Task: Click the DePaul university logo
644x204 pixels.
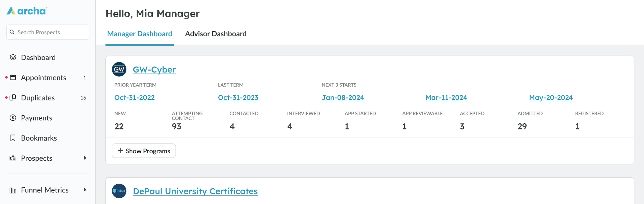Action: (x=119, y=191)
